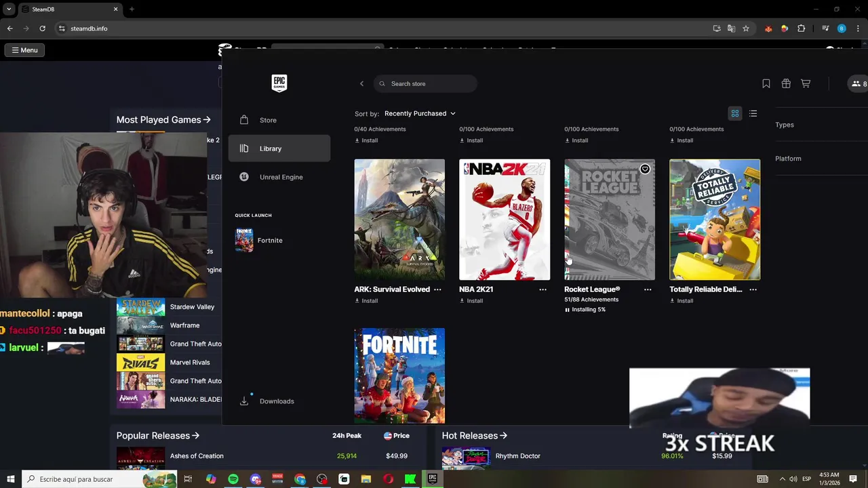This screenshot has width=868, height=488.
Task: Open NBA 2K21 three-dot options menu
Action: coord(542,289)
